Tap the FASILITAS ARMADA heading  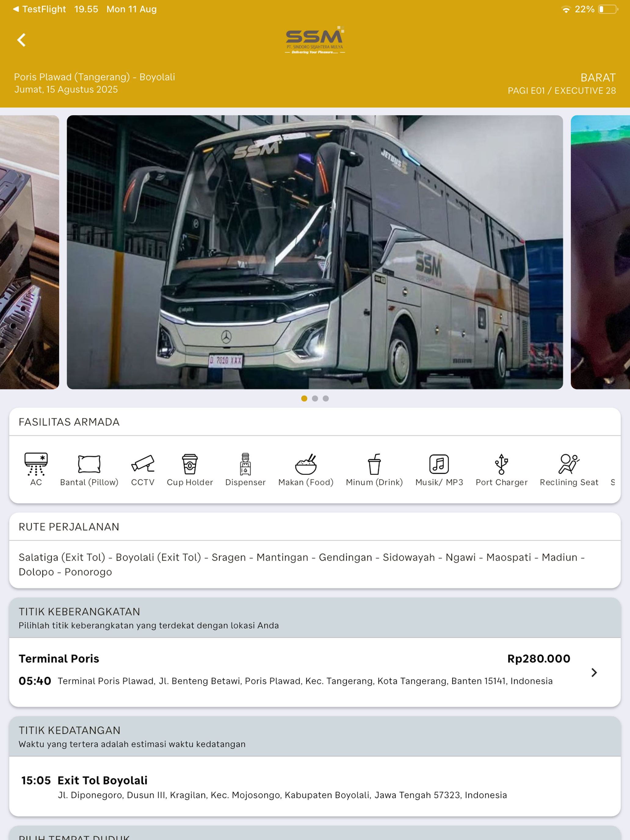[x=69, y=422]
